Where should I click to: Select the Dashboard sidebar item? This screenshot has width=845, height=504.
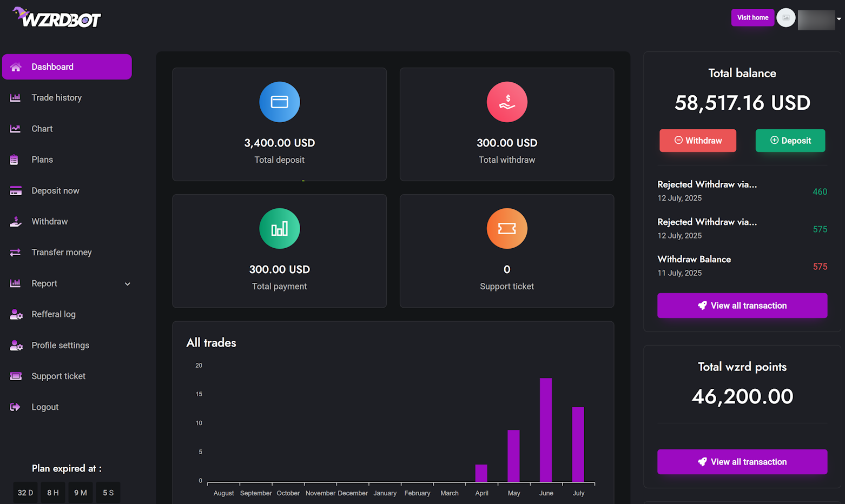pyautogui.click(x=67, y=67)
